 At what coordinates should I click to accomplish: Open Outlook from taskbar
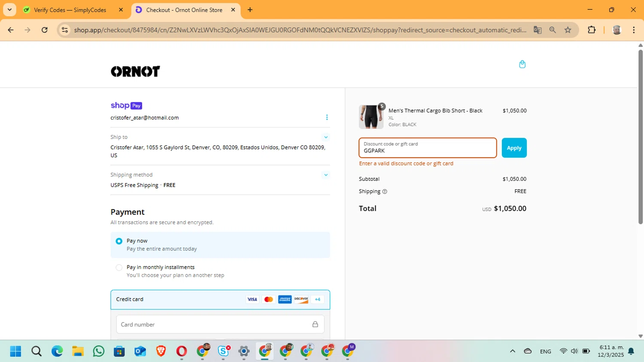click(x=140, y=351)
